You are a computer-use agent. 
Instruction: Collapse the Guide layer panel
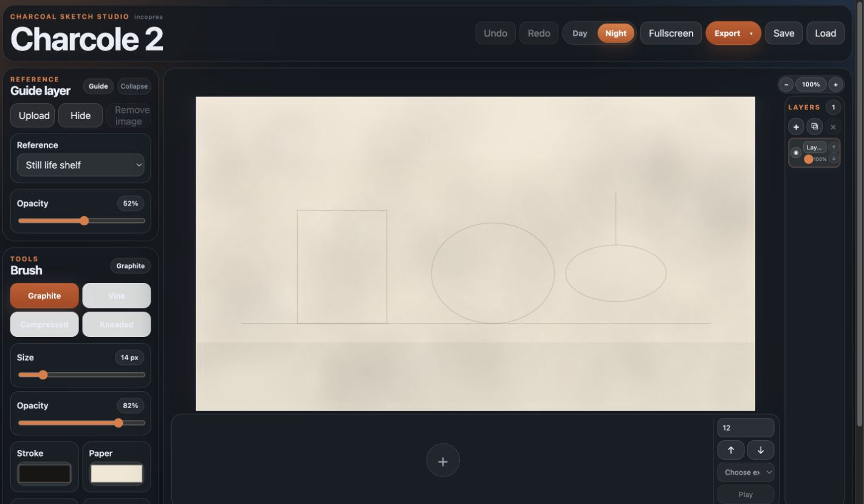pyautogui.click(x=134, y=86)
